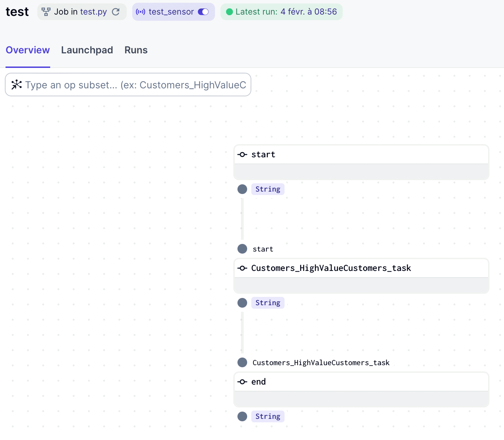Click the job graph icon before Job in
This screenshot has height=440, width=504.
[x=46, y=12]
